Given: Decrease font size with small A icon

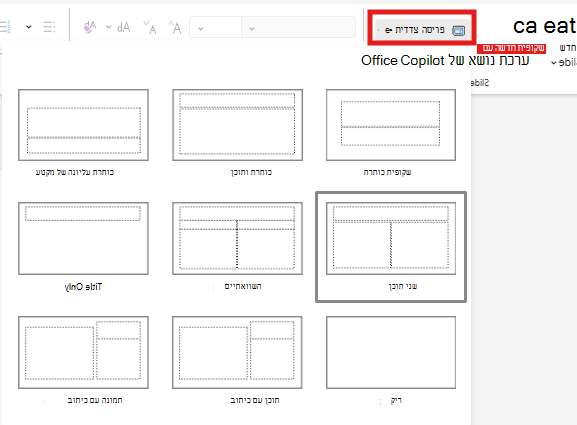Looking at the screenshot, I should pyautogui.click(x=150, y=27).
